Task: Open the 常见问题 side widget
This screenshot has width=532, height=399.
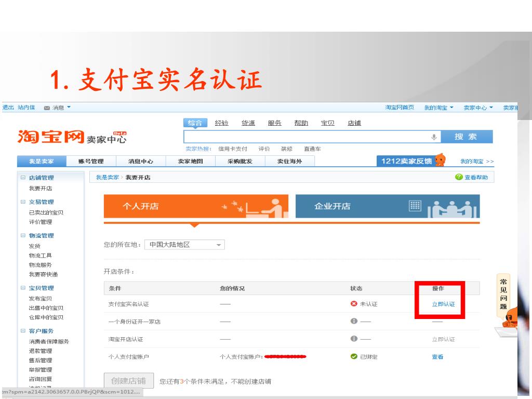Action: [x=503, y=295]
